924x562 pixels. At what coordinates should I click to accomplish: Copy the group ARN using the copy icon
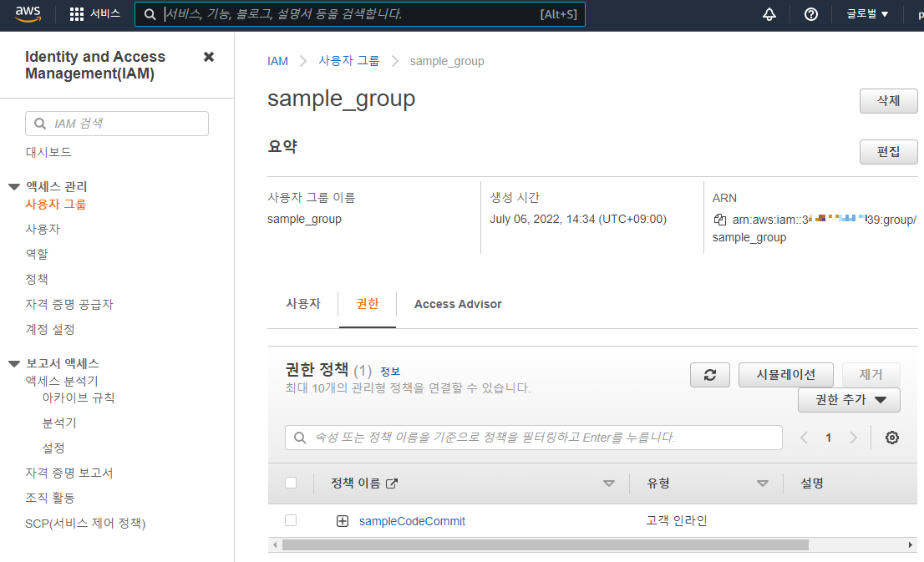[x=720, y=220]
